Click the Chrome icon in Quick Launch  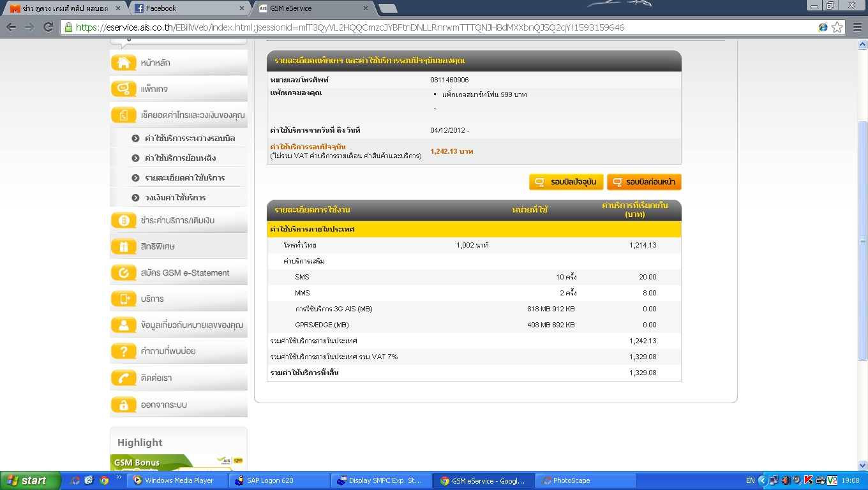click(104, 480)
